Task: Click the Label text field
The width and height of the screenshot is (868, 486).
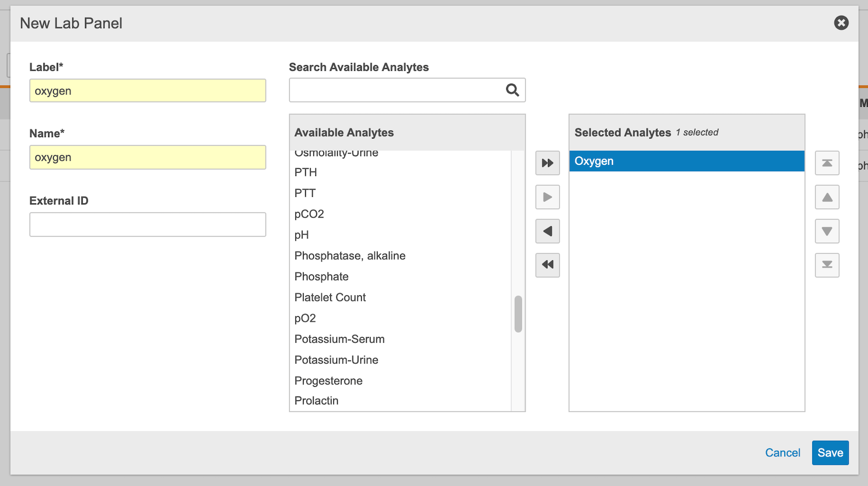Action: click(x=147, y=91)
